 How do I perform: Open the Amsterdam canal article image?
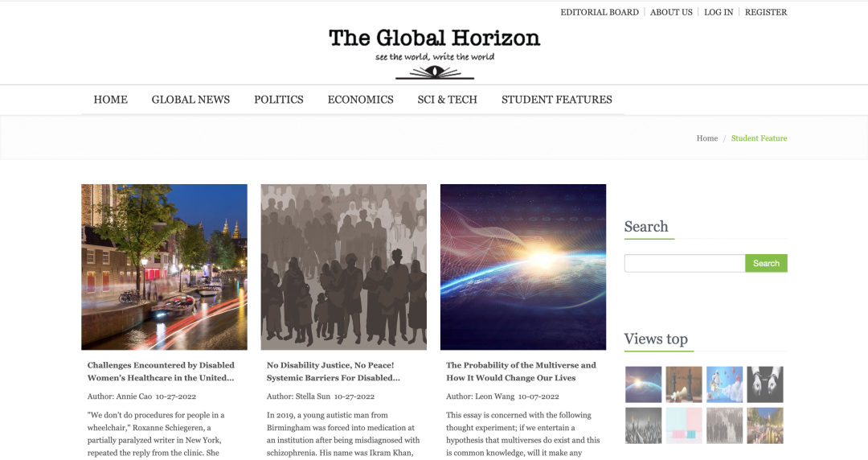pos(165,267)
